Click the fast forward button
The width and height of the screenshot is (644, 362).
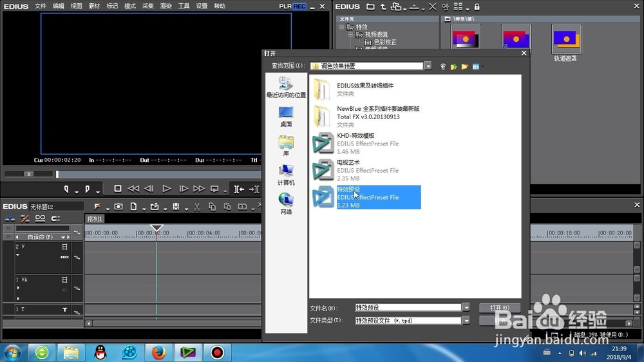[199, 189]
